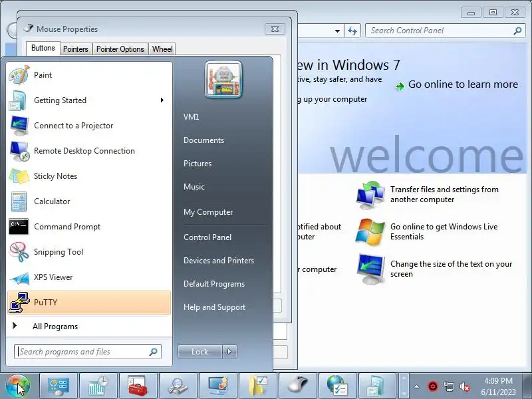Screen dimensions: 532x399
Task: Open Paint from the Start menu
Action: (x=89, y=75)
